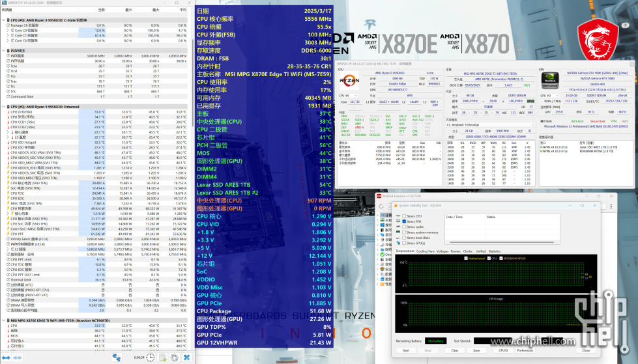The image size is (638, 364).
Task: Open HWiNFO sensor settings gear icon
Action: pyautogui.click(x=175, y=357)
